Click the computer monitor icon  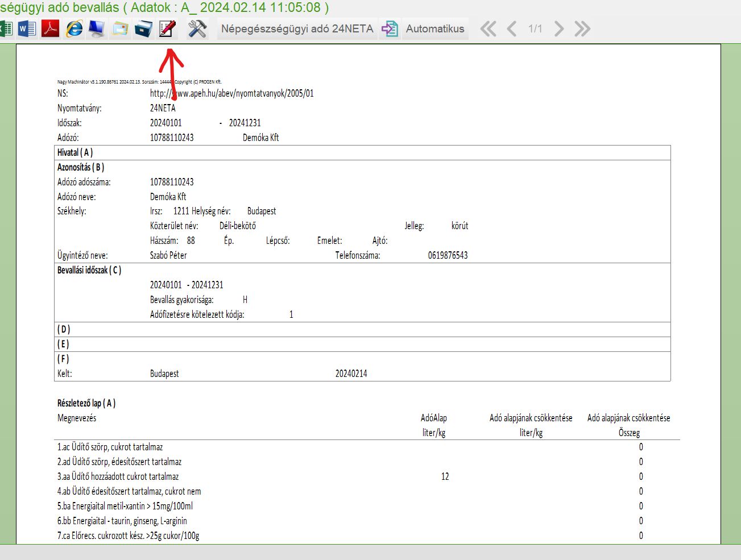97,28
